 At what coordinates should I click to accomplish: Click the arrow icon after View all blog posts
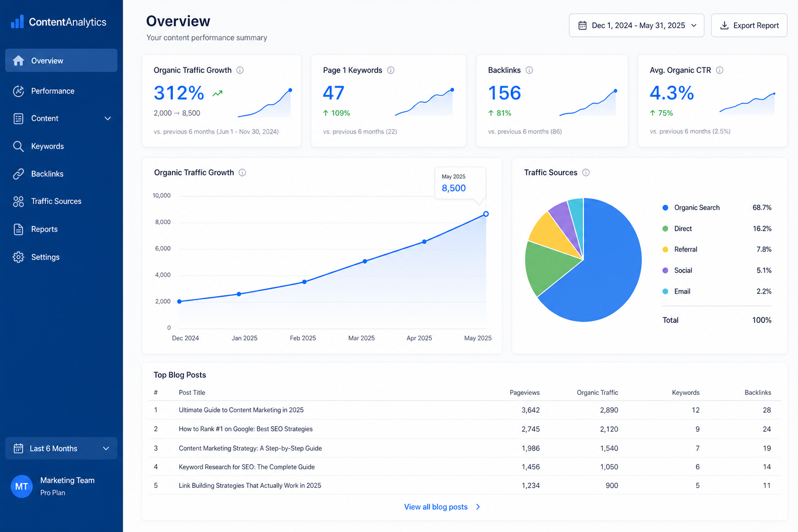click(478, 507)
